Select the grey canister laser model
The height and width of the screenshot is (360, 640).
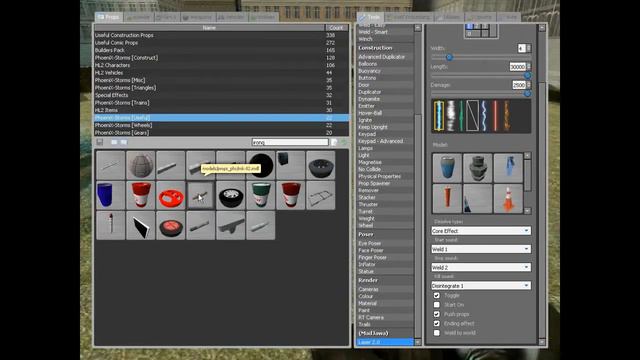477,167
